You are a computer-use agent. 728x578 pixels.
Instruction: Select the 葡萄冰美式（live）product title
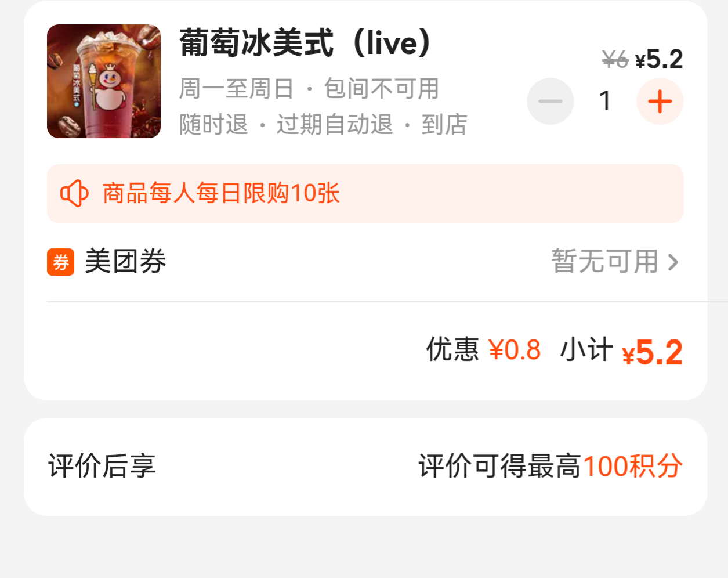point(307,43)
